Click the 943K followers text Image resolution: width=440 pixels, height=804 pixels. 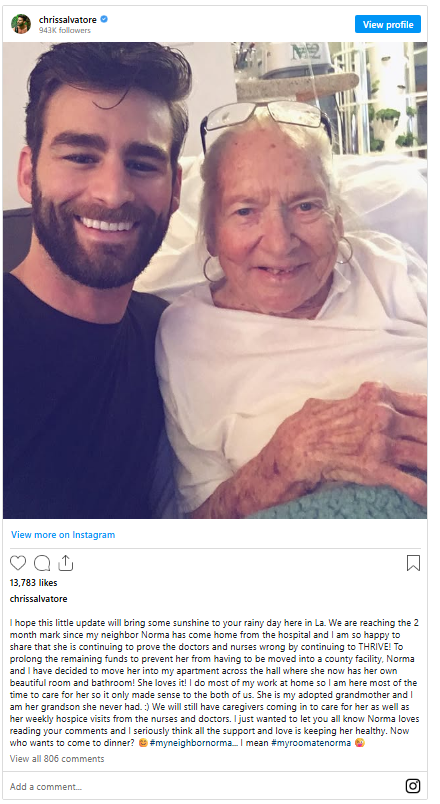click(65, 30)
